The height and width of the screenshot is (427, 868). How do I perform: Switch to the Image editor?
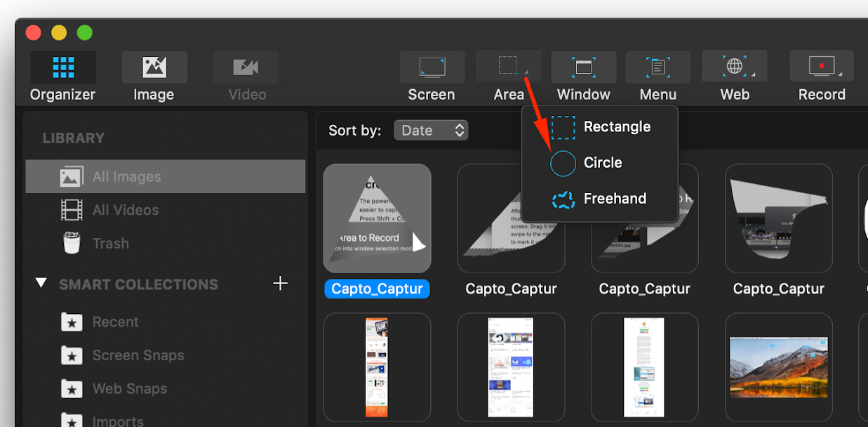[154, 67]
